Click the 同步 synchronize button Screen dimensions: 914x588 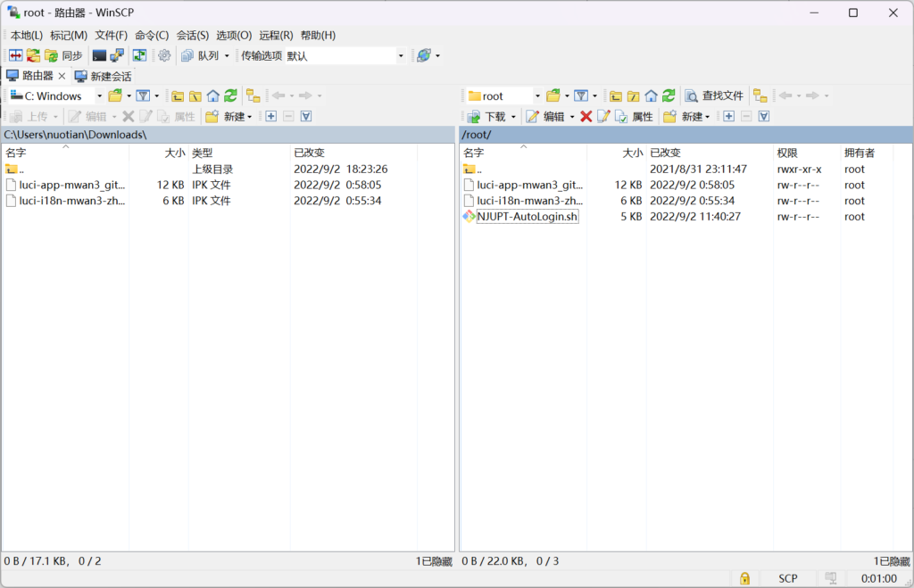click(64, 55)
